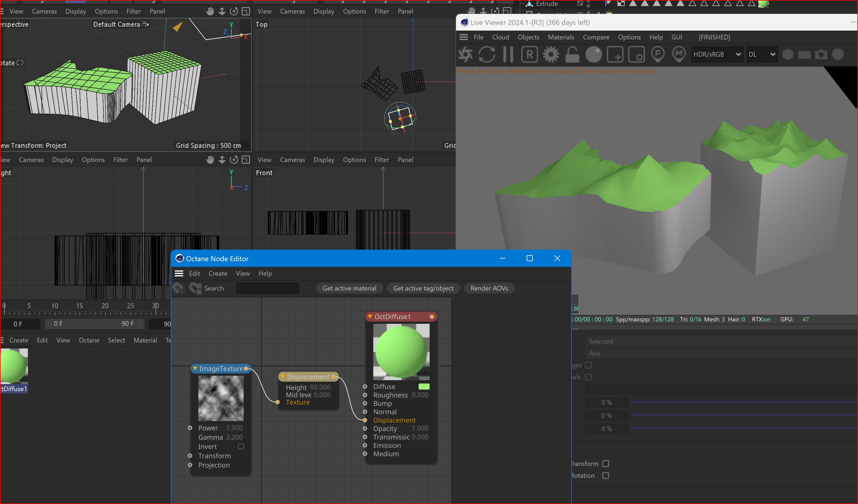The height and width of the screenshot is (504, 858).
Task: Click the green Diffuse color swatch
Action: coord(424,386)
